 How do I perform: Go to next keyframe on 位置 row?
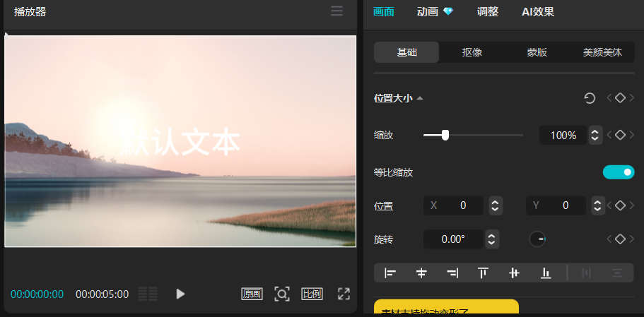click(x=632, y=205)
